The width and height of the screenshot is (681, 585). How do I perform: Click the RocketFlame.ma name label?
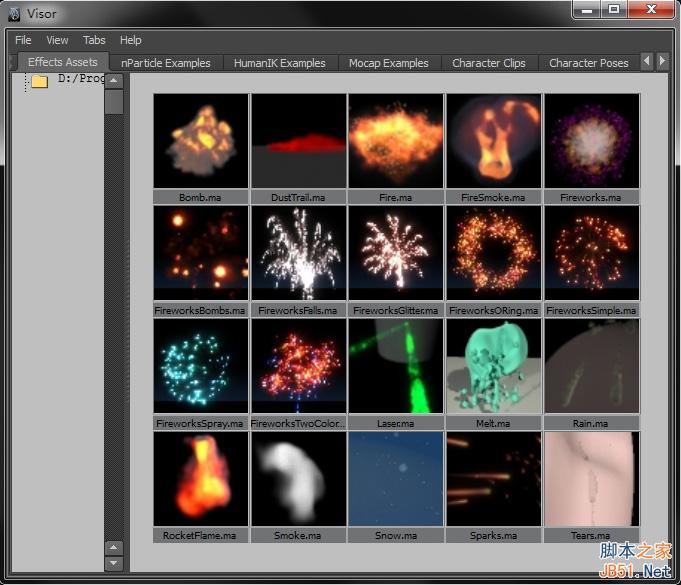coord(200,536)
